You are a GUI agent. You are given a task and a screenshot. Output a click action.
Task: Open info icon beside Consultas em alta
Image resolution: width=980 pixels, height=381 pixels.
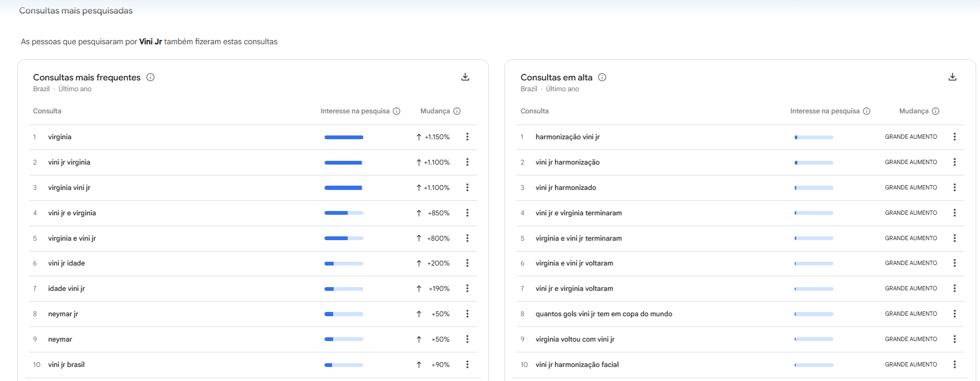pos(602,77)
